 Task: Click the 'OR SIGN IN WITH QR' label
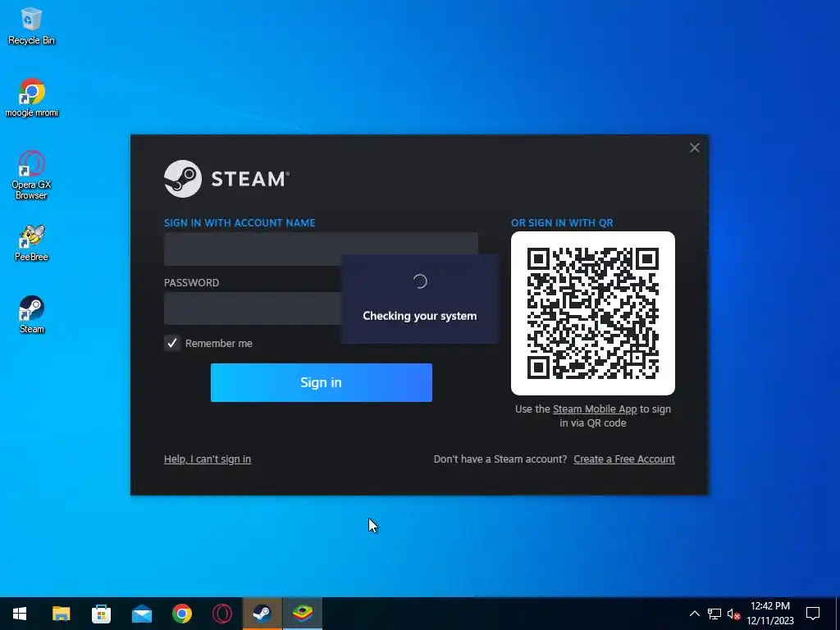[562, 223]
